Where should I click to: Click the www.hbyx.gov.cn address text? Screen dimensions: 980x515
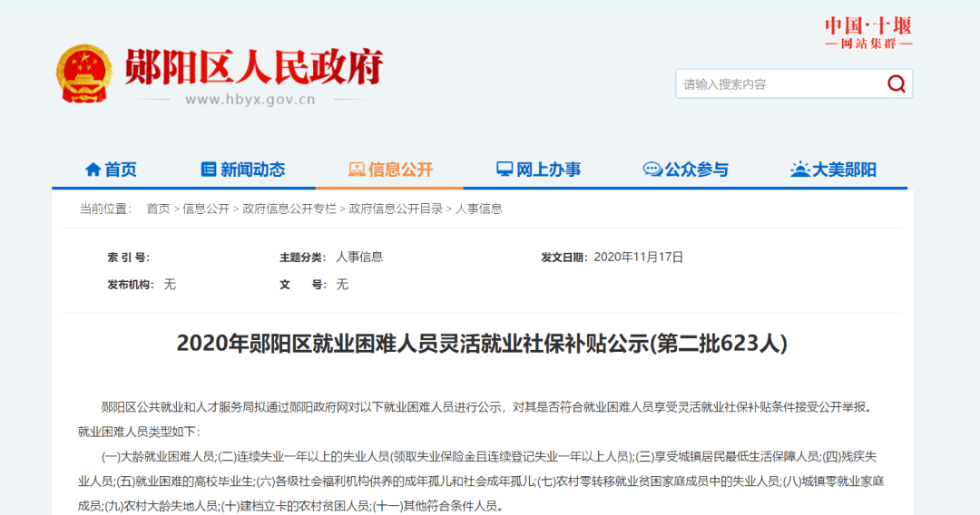250,100
